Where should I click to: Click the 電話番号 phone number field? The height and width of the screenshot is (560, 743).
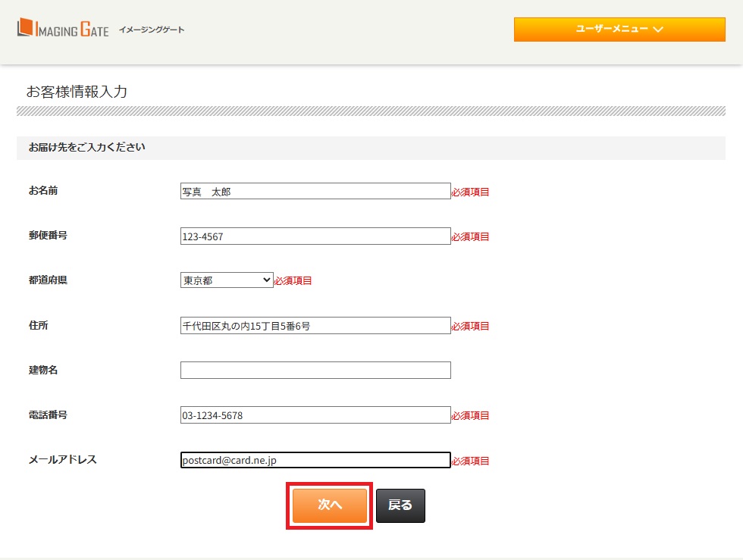(x=315, y=415)
